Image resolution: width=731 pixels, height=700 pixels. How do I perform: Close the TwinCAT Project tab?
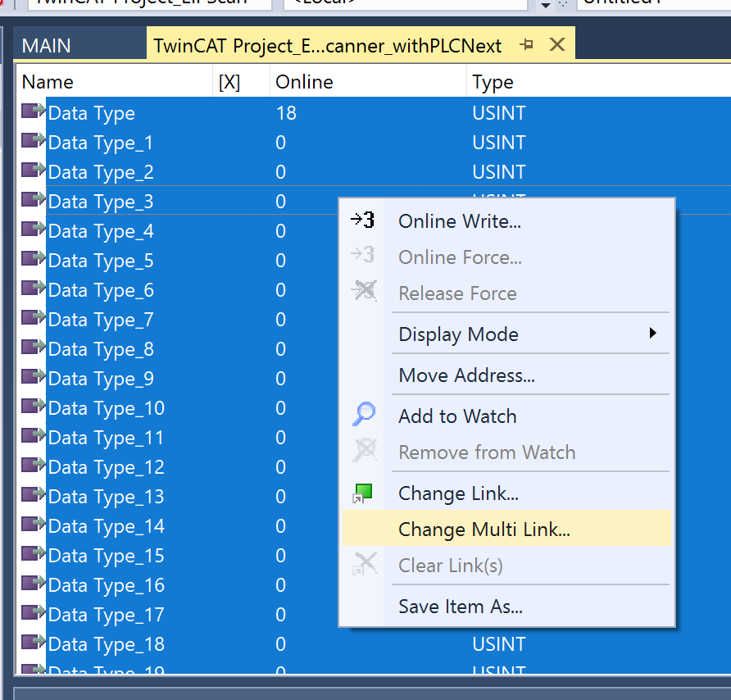tap(557, 45)
